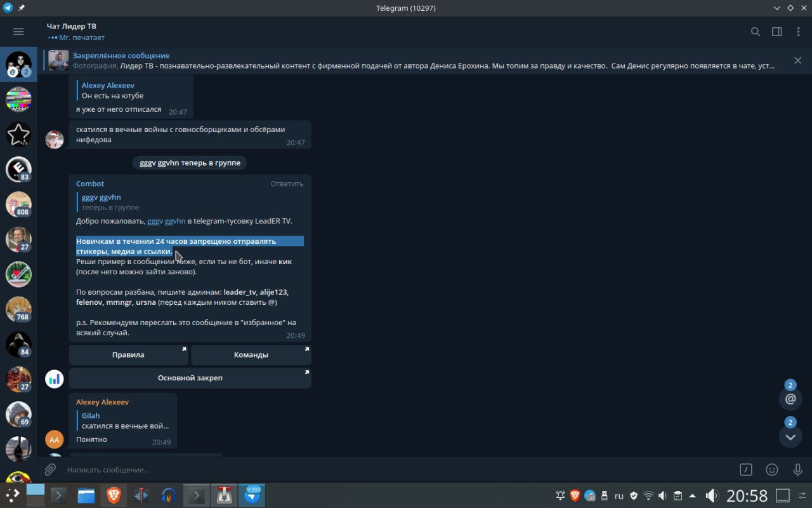Viewport: 812px width, 508px height.
Task: Open the clipboard tray icon
Action: (x=678, y=495)
